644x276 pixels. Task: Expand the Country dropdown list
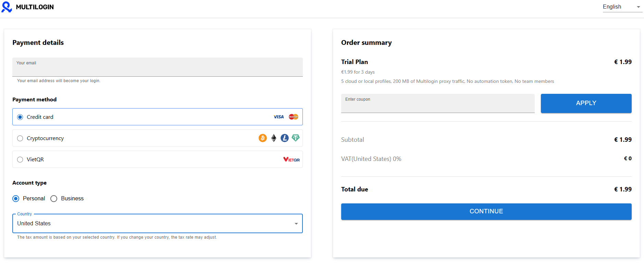154,224
